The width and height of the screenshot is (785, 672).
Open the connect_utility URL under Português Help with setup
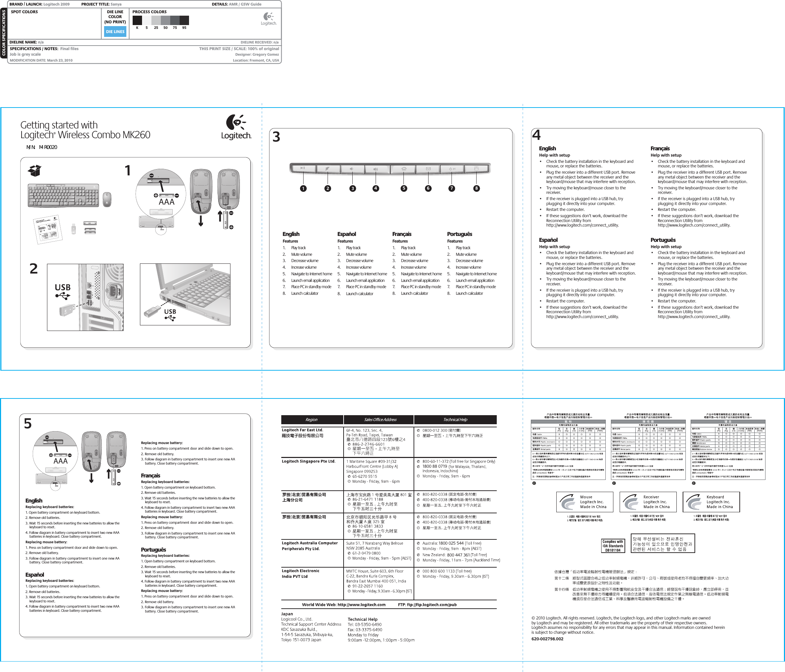pyautogui.click(x=694, y=317)
